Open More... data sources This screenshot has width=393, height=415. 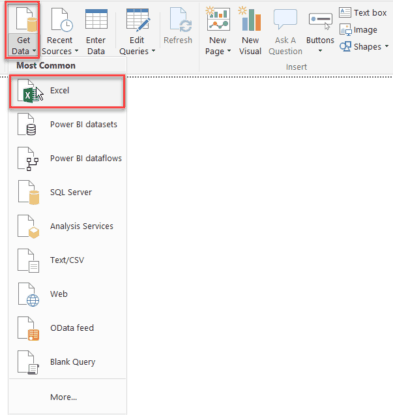tap(67, 397)
